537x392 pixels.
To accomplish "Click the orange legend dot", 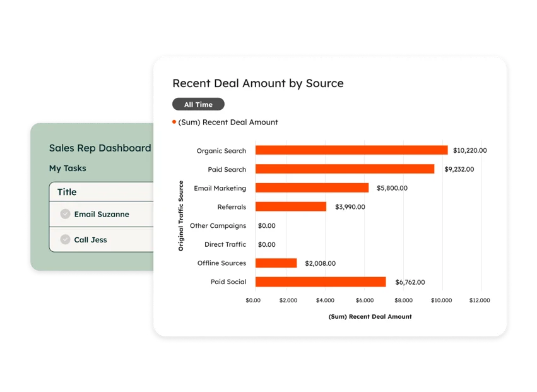I will [x=174, y=122].
